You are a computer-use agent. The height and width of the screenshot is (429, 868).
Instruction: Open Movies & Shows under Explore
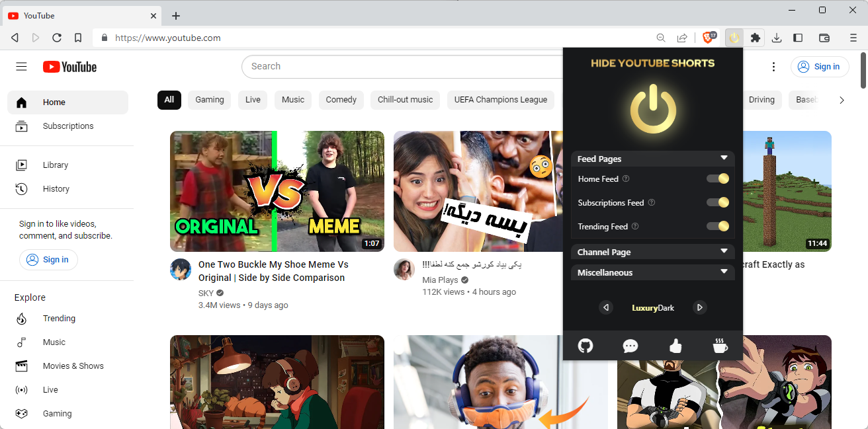(68, 366)
